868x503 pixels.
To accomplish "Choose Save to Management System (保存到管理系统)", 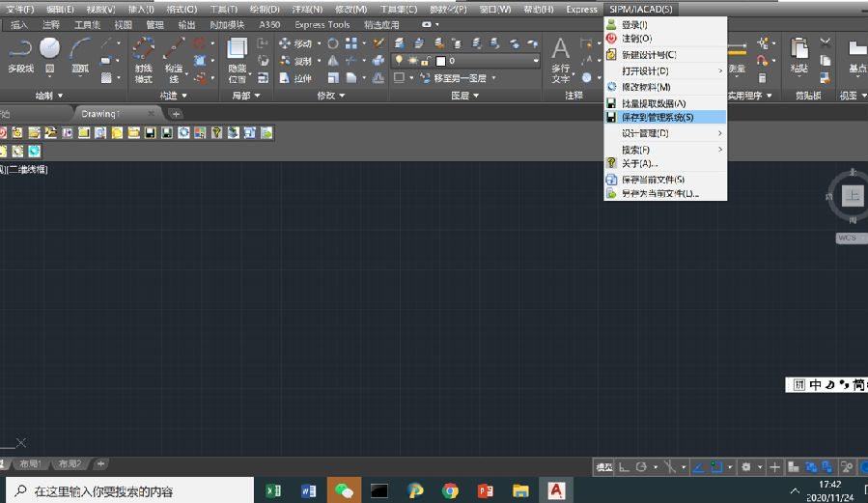I will [657, 117].
